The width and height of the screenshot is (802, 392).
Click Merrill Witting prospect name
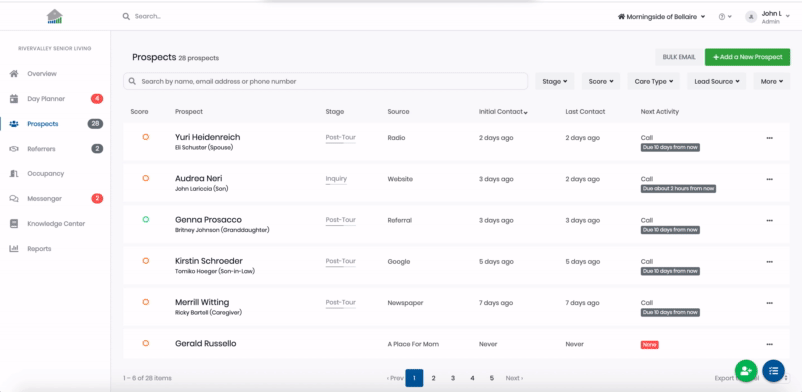202,302
